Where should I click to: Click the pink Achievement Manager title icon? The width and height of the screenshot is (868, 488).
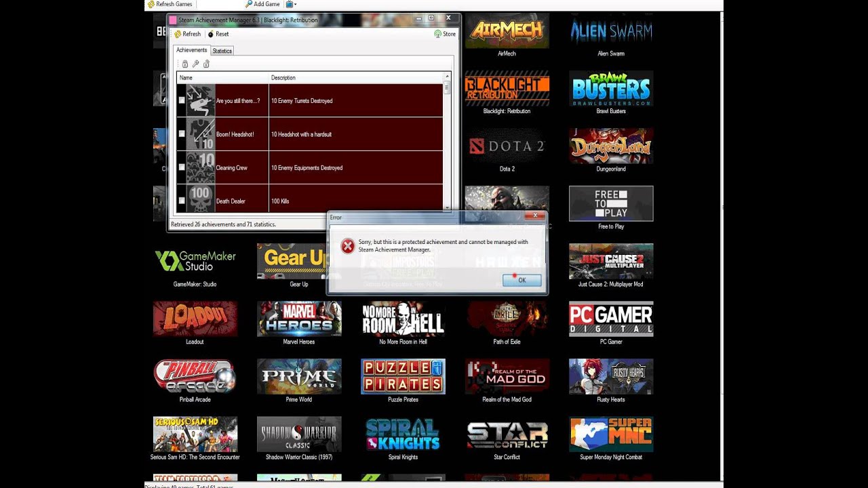pyautogui.click(x=173, y=20)
